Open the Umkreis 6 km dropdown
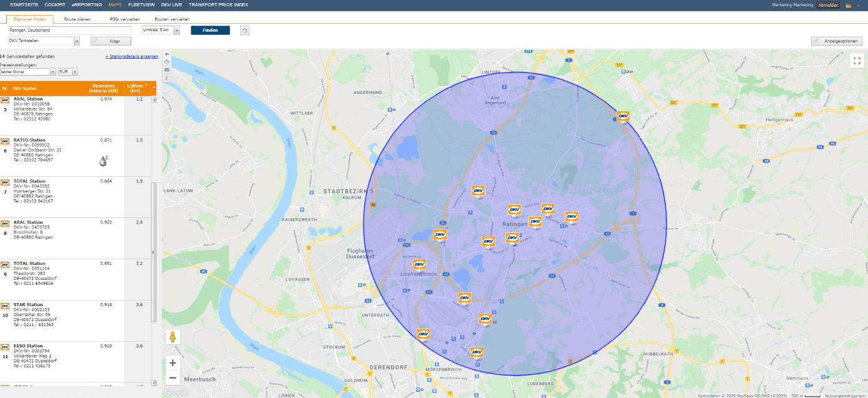This screenshot has height=398, width=868. (x=177, y=30)
